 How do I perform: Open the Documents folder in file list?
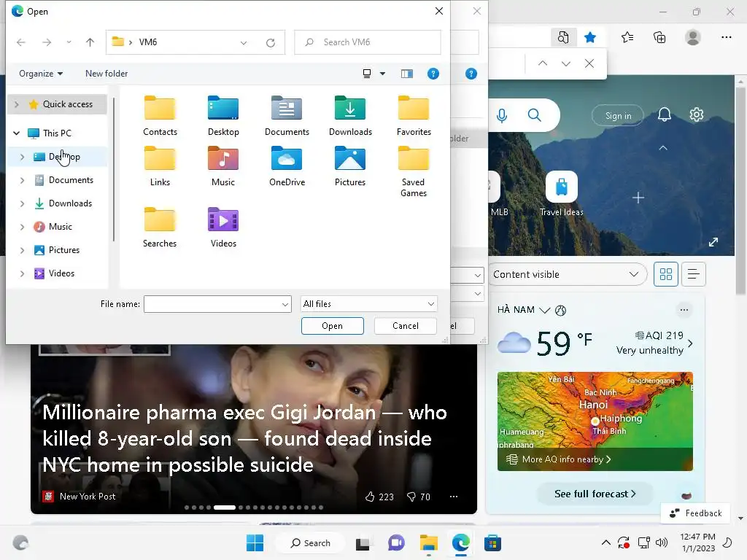click(x=287, y=116)
